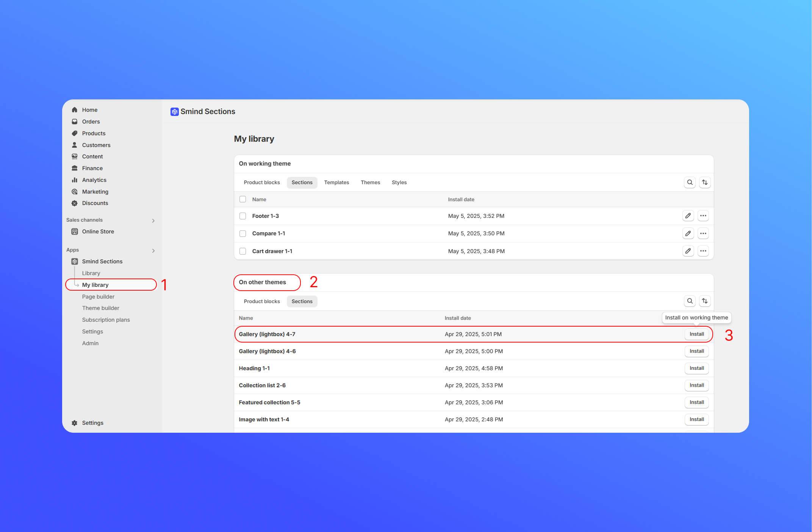Open more options for Cart drawer 1-1

[x=703, y=251]
